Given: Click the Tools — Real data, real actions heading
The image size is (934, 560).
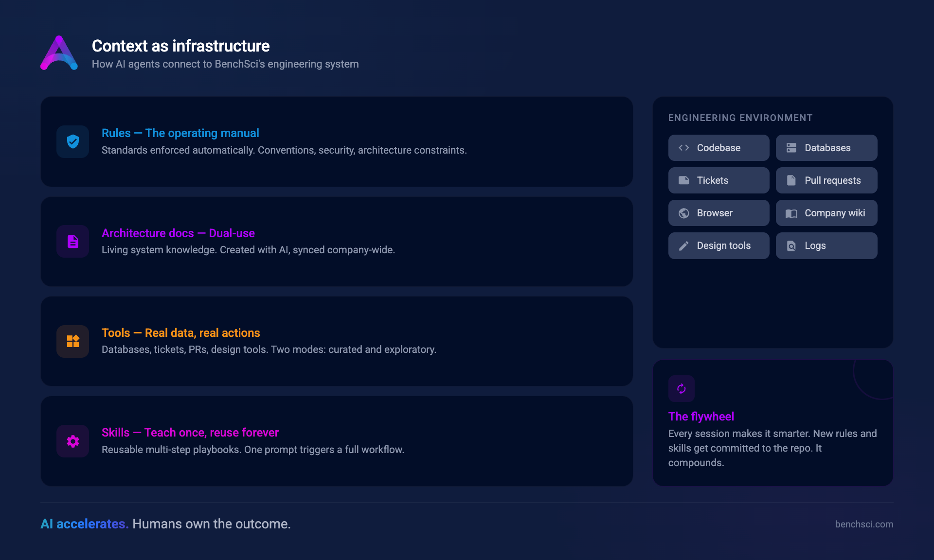Looking at the screenshot, I should tap(180, 333).
